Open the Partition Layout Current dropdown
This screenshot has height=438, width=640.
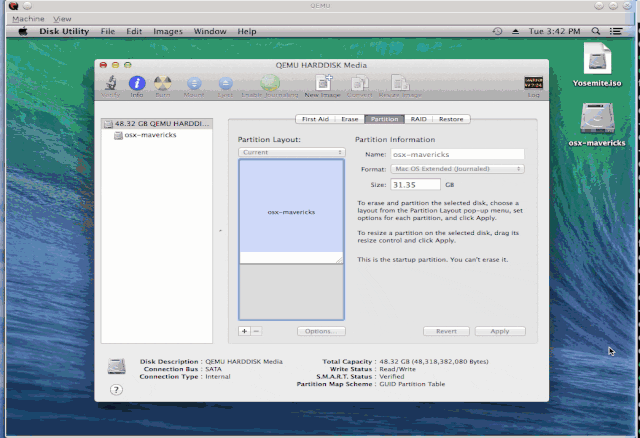click(291, 152)
